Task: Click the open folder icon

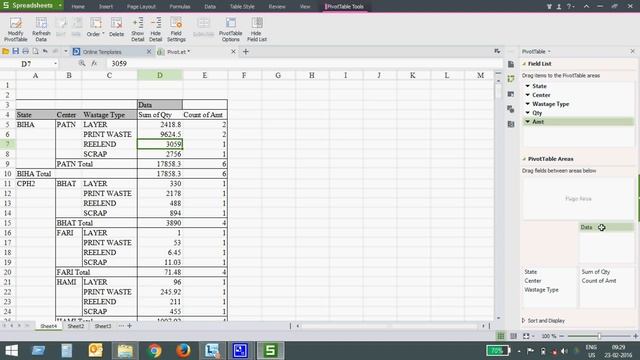Action: point(6,51)
